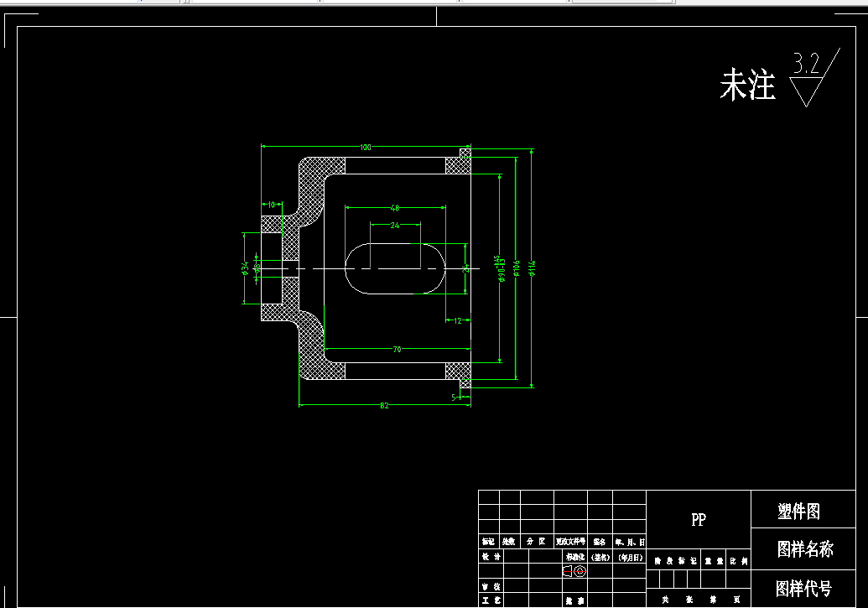The height and width of the screenshot is (608, 868).
Task: Select the 审核 row label
Action: click(x=491, y=587)
